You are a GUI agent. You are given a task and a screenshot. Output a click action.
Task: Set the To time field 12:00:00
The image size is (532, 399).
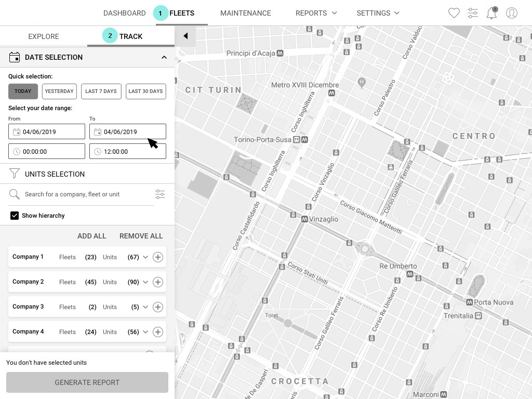point(128,151)
